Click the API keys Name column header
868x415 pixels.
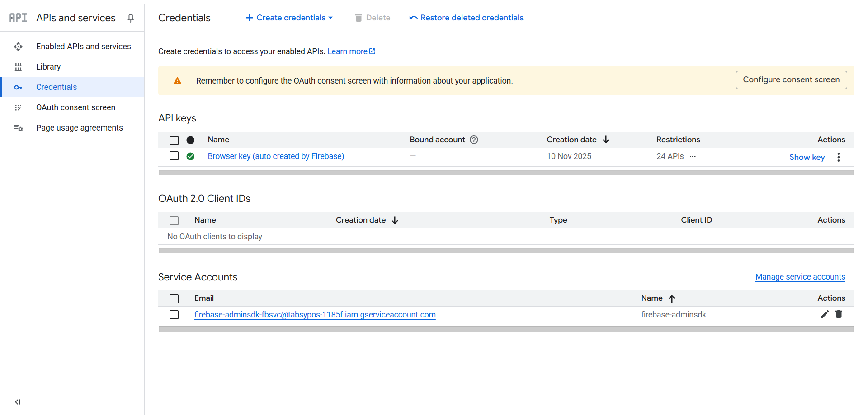tap(218, 140)
